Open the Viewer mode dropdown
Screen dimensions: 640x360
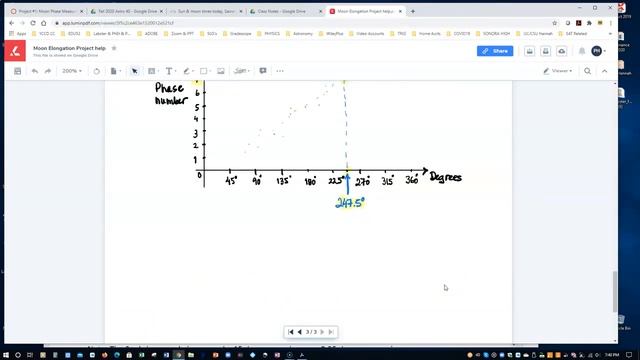tap(558, 71)
